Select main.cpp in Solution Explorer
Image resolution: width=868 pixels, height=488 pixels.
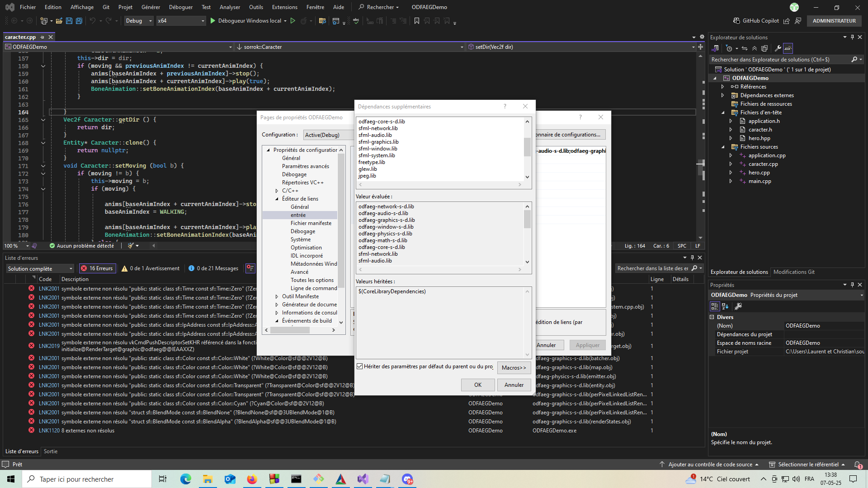tap(759, 181)
